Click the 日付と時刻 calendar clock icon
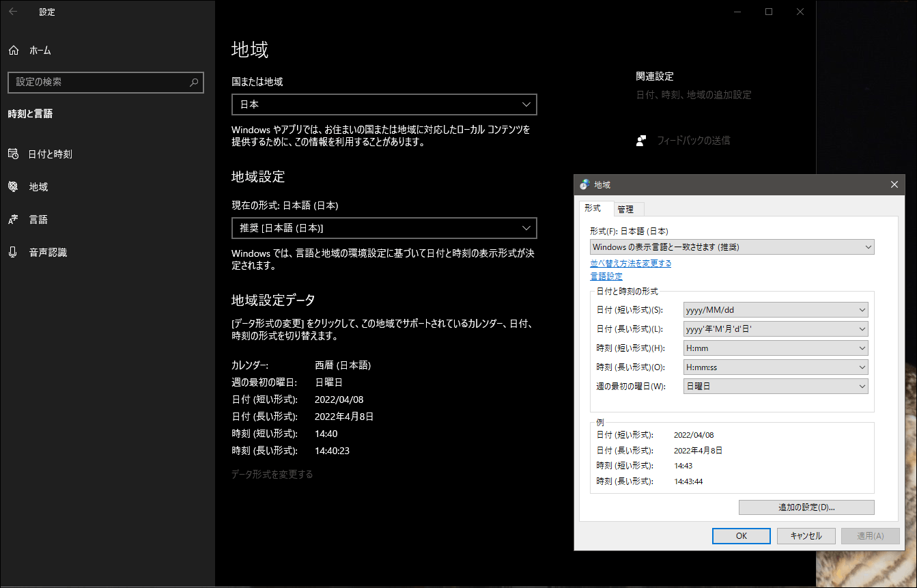 [x=13, y=154]
